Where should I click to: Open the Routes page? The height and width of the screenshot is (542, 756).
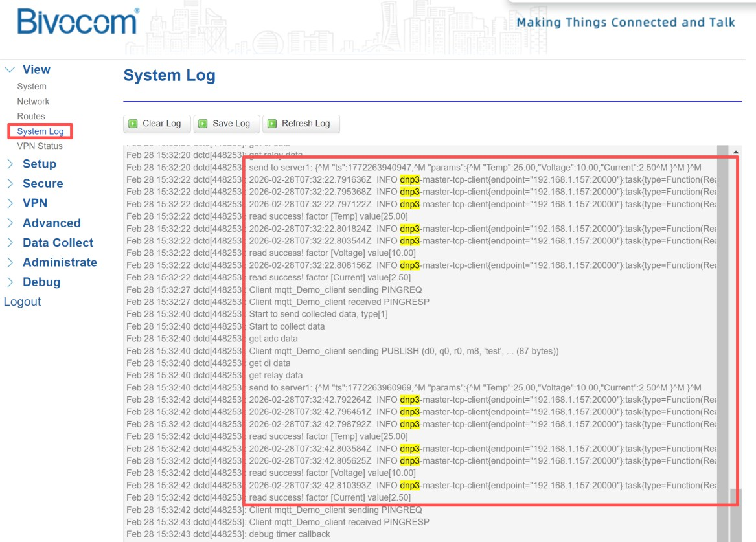[31, 117]
